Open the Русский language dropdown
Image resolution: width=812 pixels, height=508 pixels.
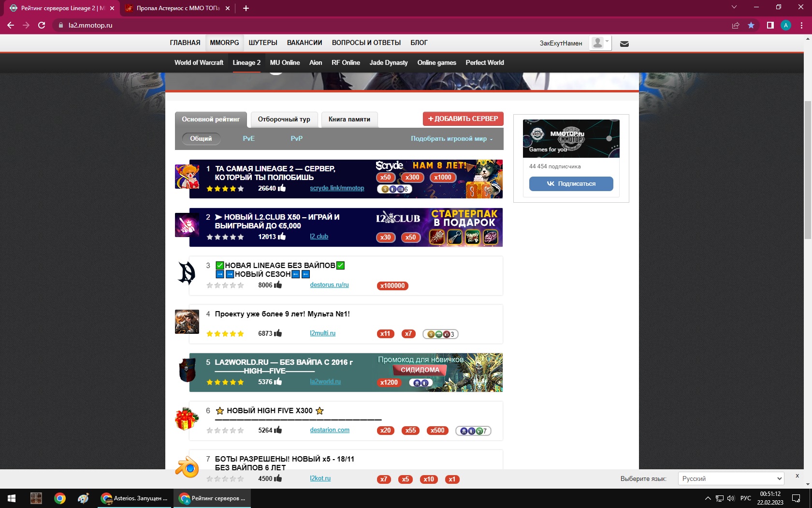[x=730, y=478]
